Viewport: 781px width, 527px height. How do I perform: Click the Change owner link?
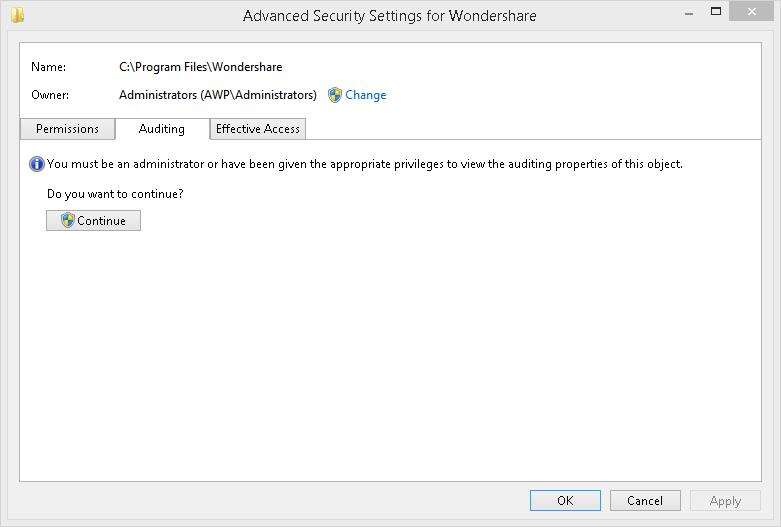366,95
